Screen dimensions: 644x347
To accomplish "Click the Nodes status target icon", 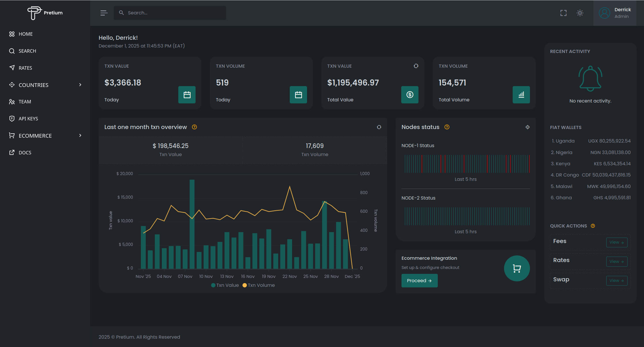I will tap(527, 127).
